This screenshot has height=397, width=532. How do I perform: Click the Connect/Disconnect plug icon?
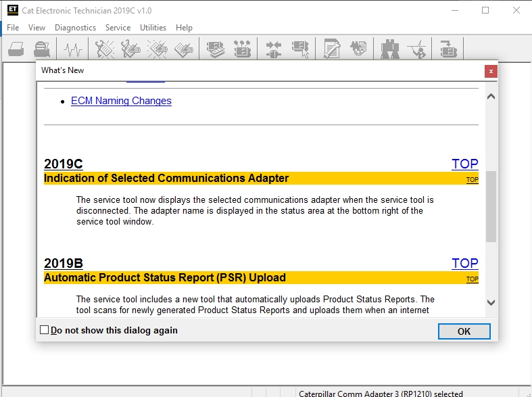coord(274,49)
